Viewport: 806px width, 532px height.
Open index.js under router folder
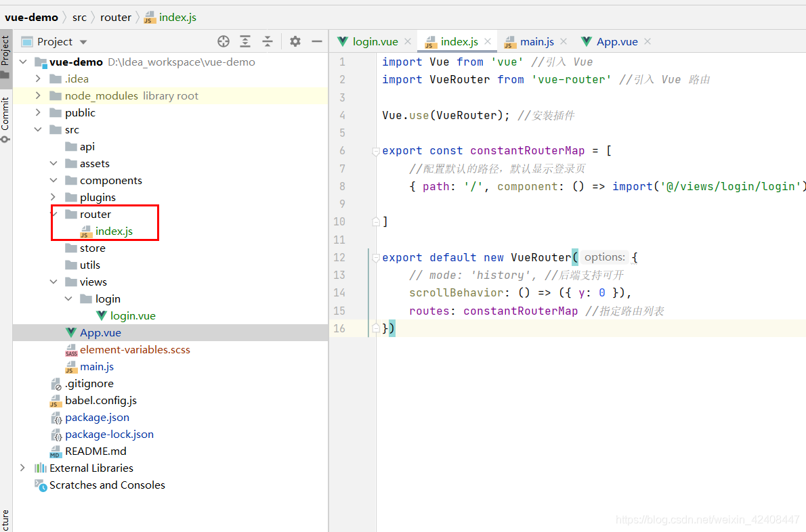pos(114,231)
